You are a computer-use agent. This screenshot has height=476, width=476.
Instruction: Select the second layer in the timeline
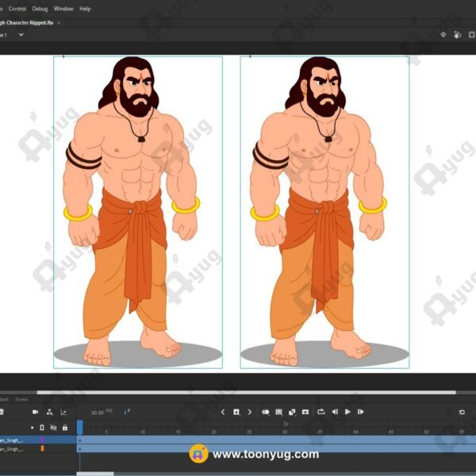click(38, 448)
